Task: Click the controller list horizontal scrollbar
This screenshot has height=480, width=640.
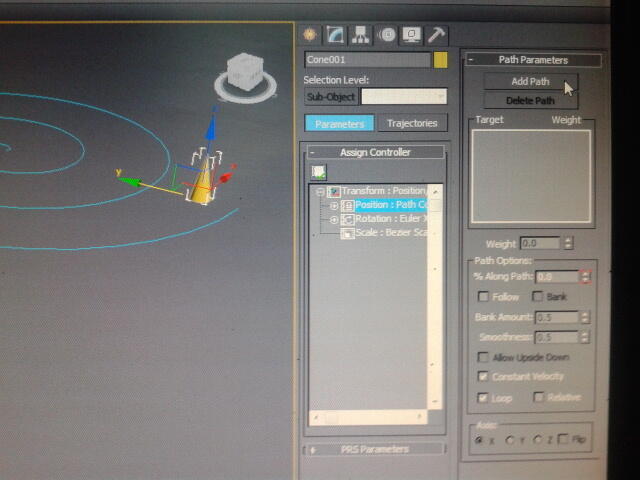Action: pos(368,417)
